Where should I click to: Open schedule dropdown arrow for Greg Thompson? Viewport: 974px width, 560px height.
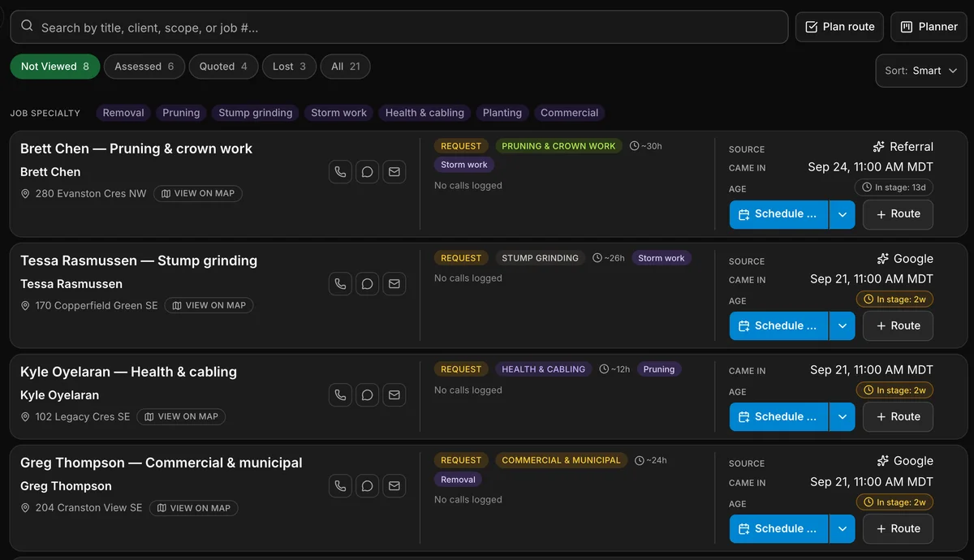point(842,529)
